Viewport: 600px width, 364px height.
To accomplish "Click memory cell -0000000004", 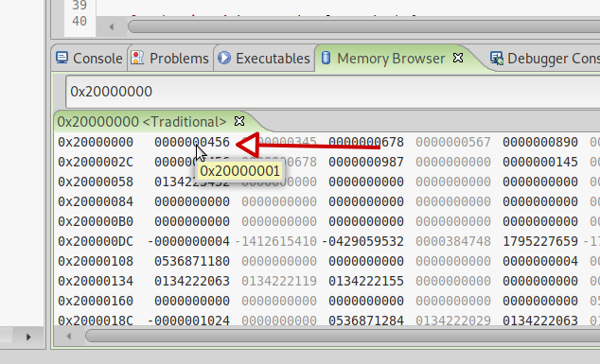I will (188, 242).
